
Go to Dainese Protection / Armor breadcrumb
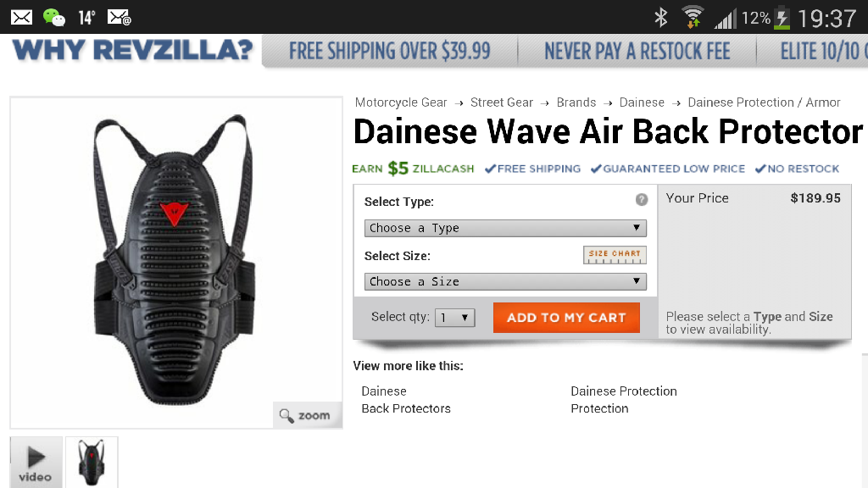pyautogui.click(x=764, y=103)
